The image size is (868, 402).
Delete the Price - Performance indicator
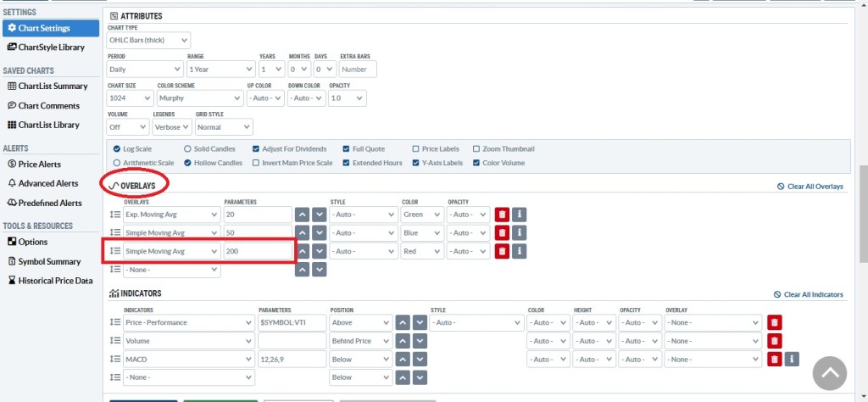tap(774, 322)
